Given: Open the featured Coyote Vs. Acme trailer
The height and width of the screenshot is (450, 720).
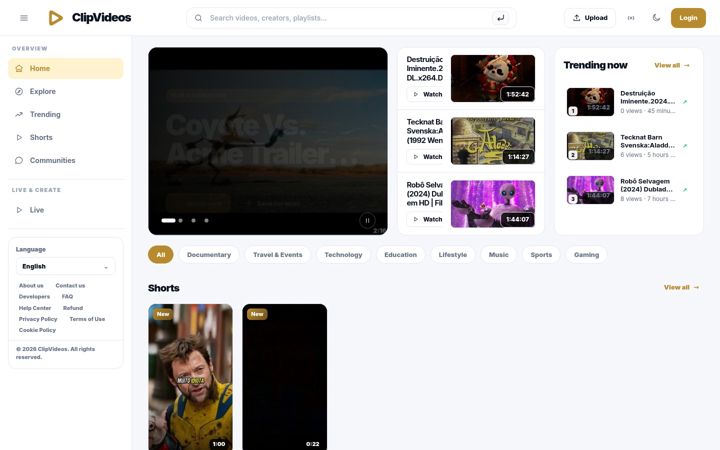Looking at the screenshot, I should pos(268,141).
